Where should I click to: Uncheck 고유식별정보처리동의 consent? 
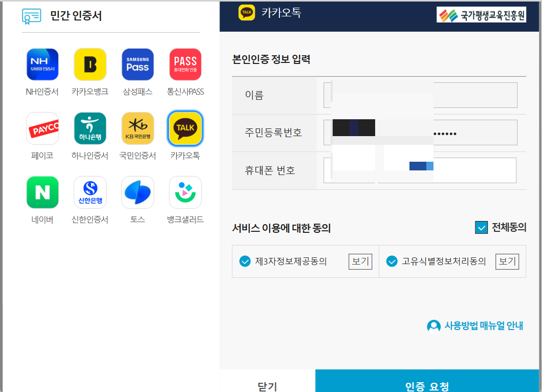click(x=392, y=262)
